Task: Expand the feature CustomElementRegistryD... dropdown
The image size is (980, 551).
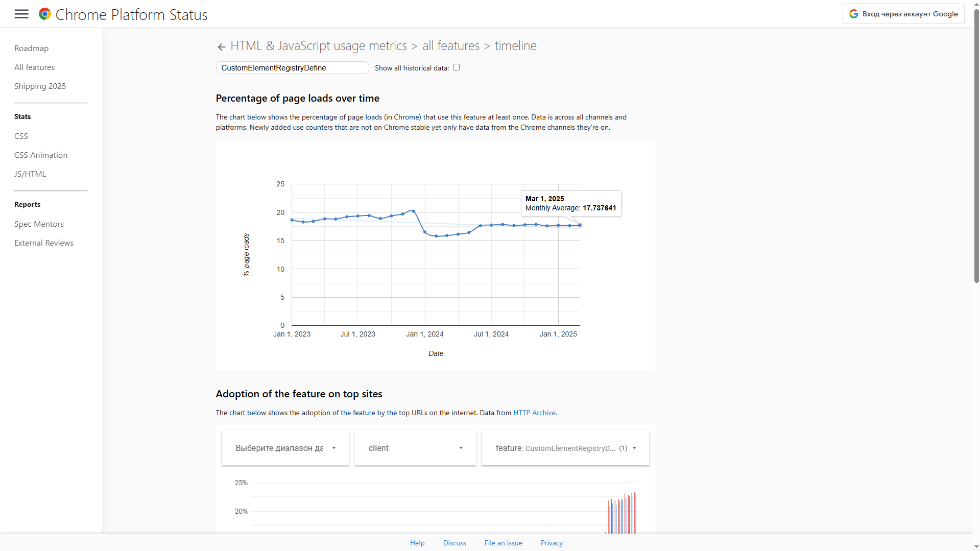Action: [565, 448]
